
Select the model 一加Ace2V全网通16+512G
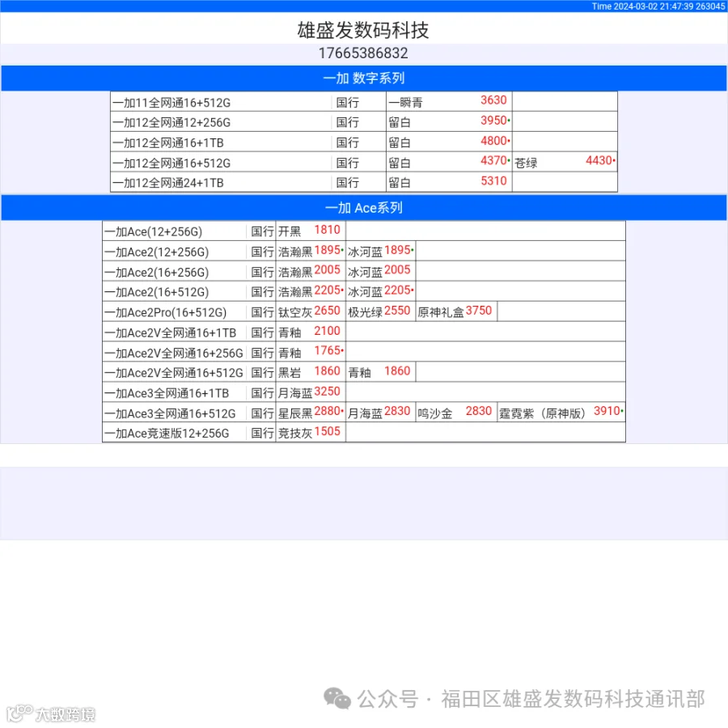(174, 373)
